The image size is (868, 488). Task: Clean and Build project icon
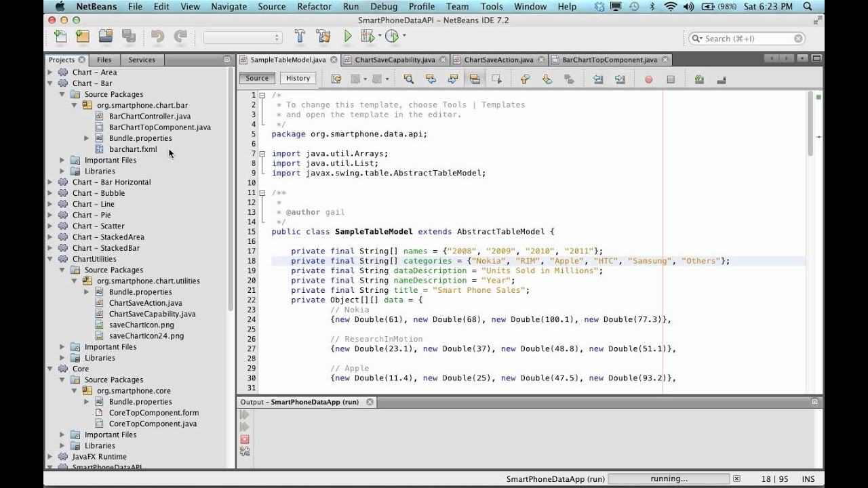pyautogui.click(x=323, y=37)
